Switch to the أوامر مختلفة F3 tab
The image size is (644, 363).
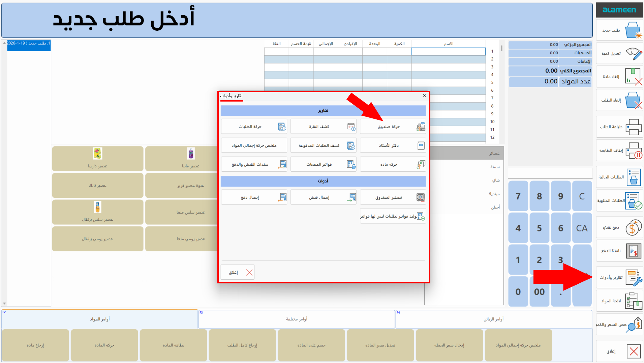click(297, 319)
